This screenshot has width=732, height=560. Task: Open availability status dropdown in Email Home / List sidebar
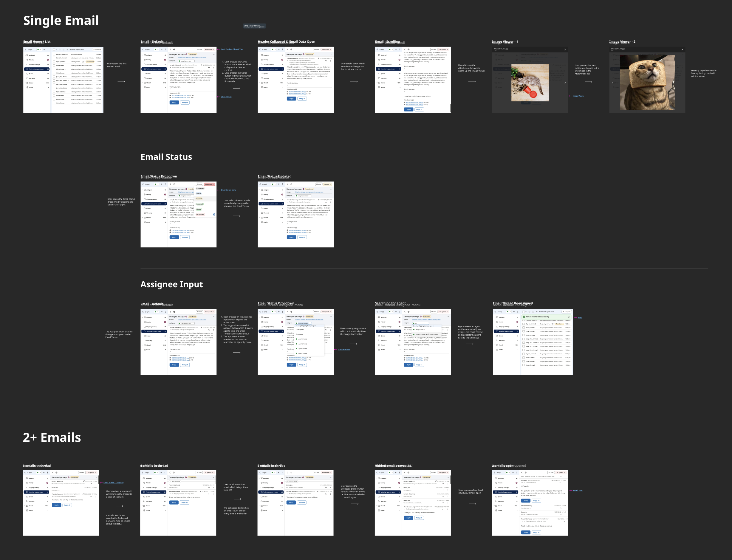click(x=39, y=50)
